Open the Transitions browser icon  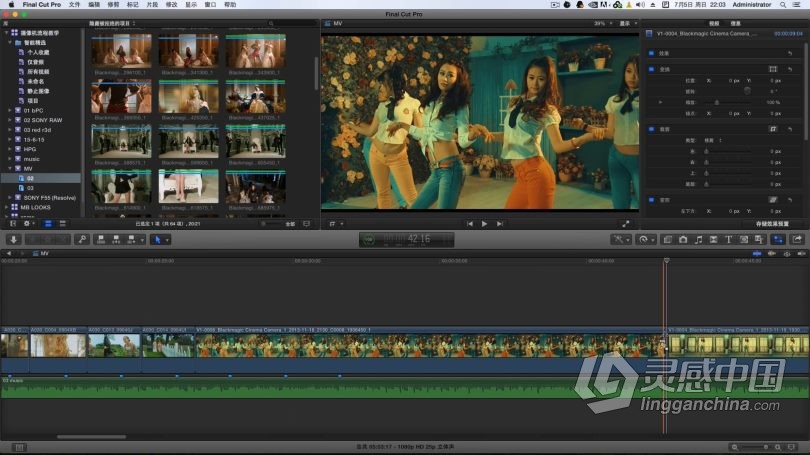pyautogui.click(x=713, y=240)
